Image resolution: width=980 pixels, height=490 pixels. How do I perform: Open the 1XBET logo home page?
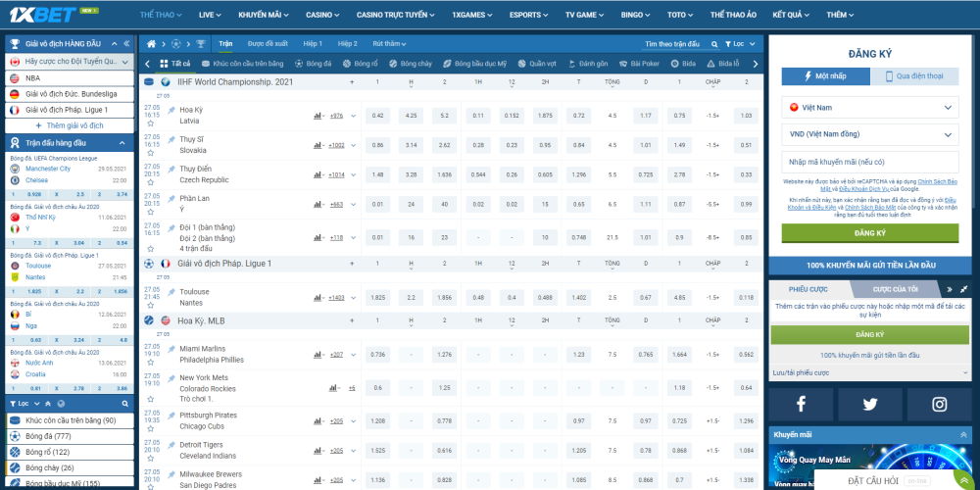tap(43, 14)
